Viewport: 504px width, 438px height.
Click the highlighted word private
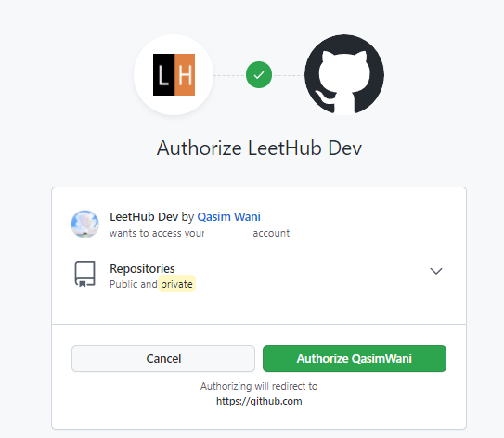(176, 284)
